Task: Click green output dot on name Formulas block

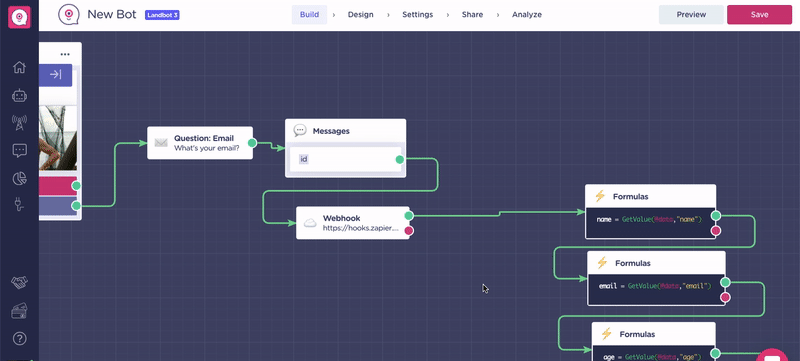Action: 716,216
